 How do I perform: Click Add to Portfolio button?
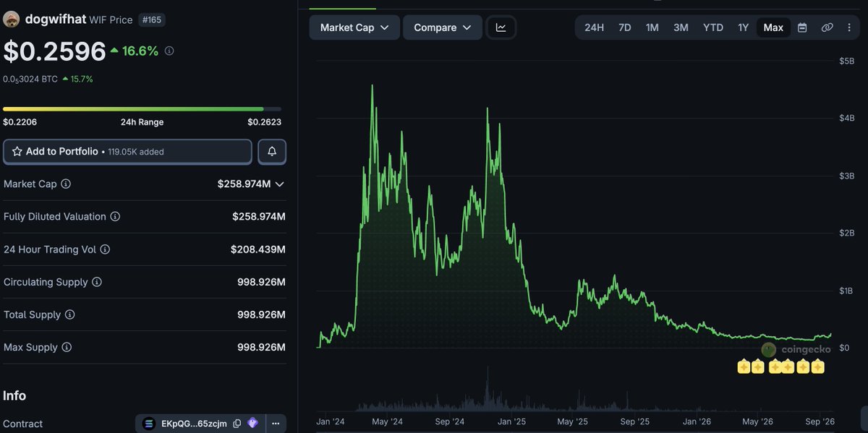(x=128, y=152)
